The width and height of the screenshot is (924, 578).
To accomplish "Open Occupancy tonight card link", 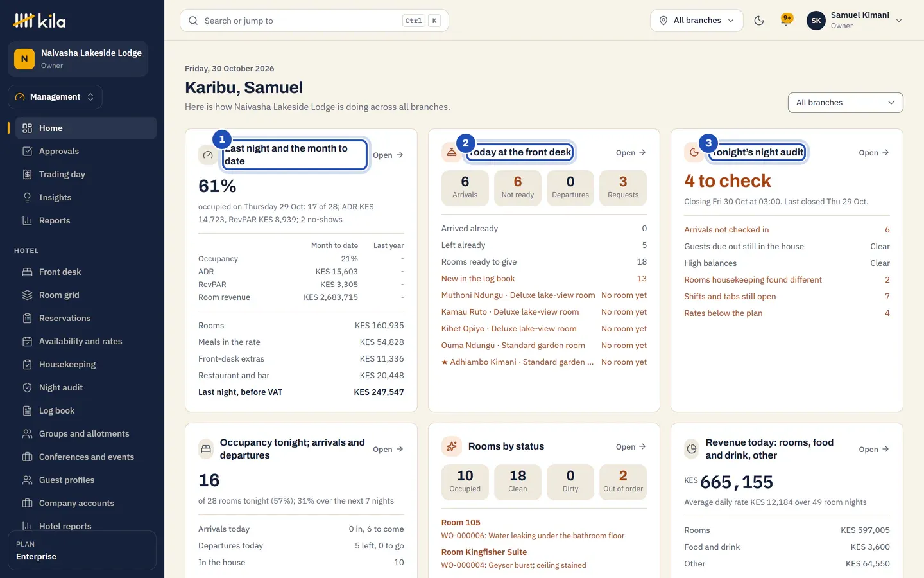I will tap(388, 450).
